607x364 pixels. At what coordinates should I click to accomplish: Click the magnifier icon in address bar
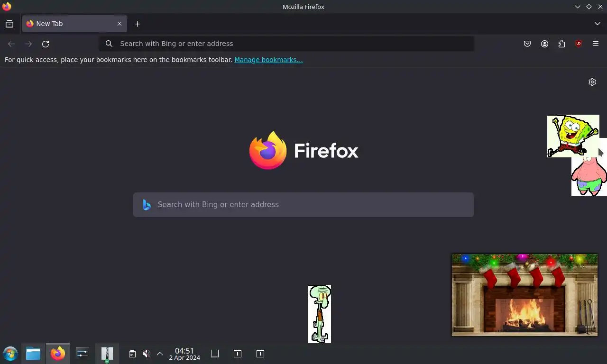[x=109, y=44]
